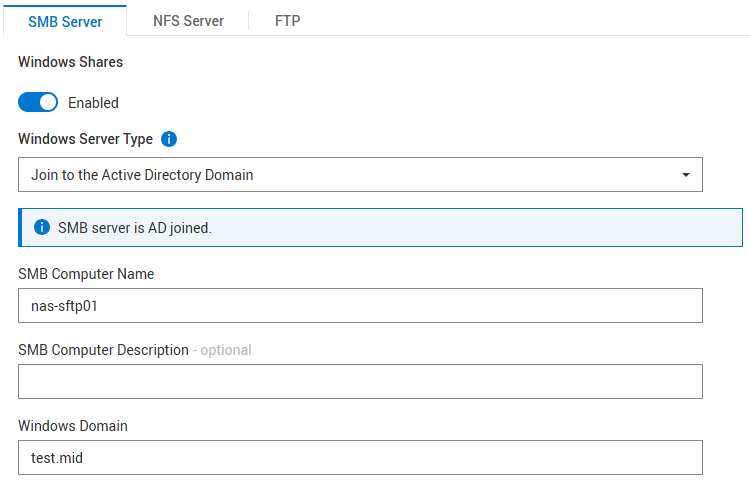This screenshot has height=494, width=750.
Task: Click the info icon beside Windows Server Type
Action: (x=169, y=139)
